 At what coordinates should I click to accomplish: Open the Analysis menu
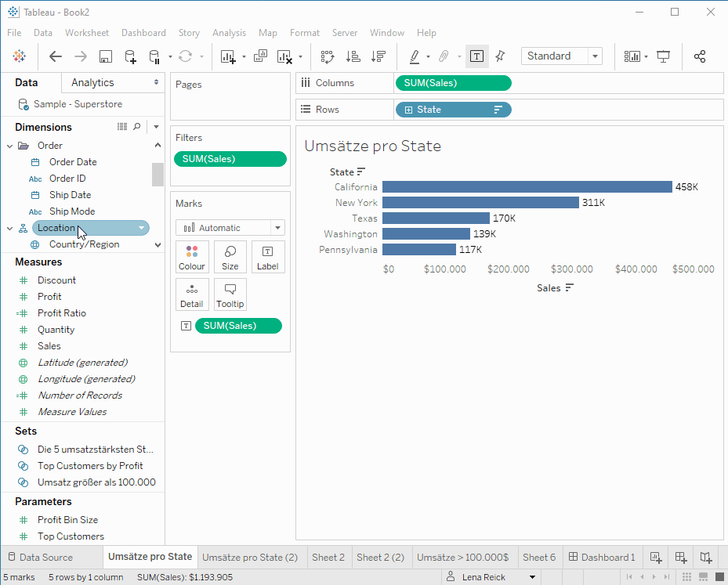point(229,33)
